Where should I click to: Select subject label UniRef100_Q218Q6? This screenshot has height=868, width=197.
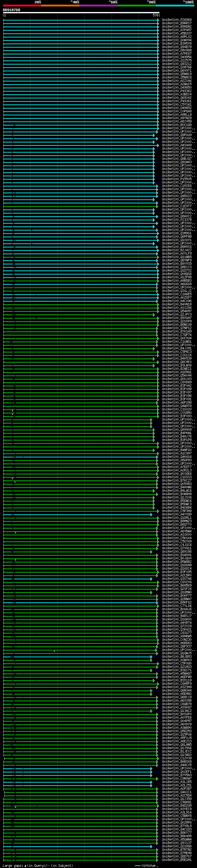point(177,846)
